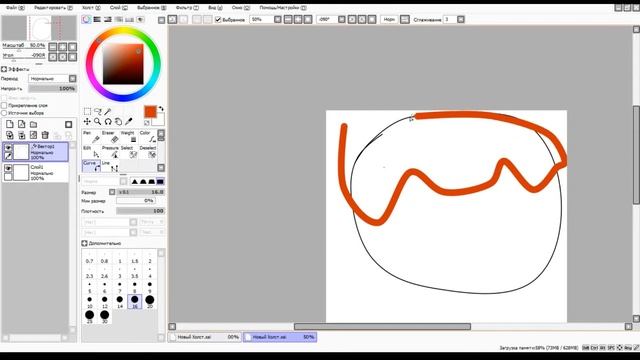Viewport: 640px width, 360px height.
Task: Open the Файл menu
Action: [x=15, y=8]
